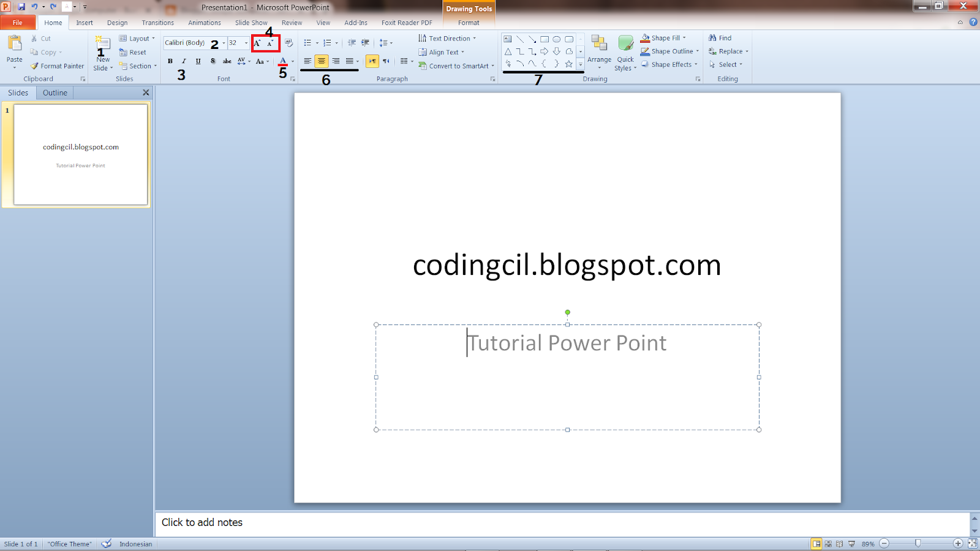The width and height of the screenshot is (980, 551).
Task: Save the presentation from Quick Access
Action: coord(21,7)
